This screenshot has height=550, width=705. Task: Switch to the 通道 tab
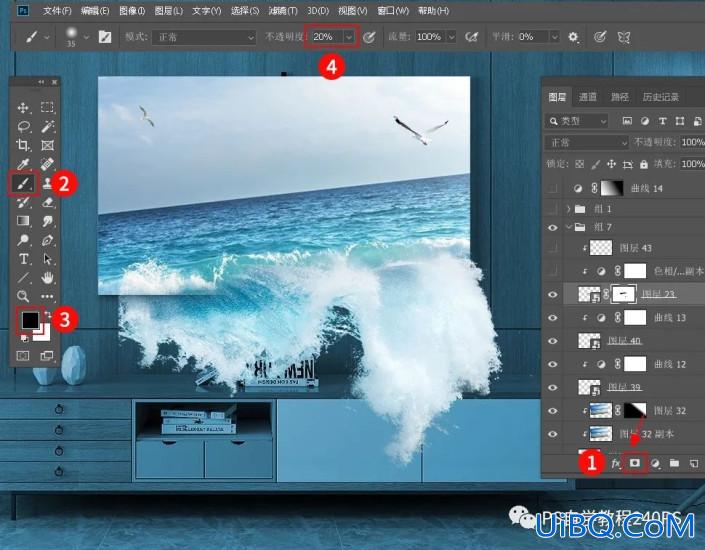tap(587, 97)
